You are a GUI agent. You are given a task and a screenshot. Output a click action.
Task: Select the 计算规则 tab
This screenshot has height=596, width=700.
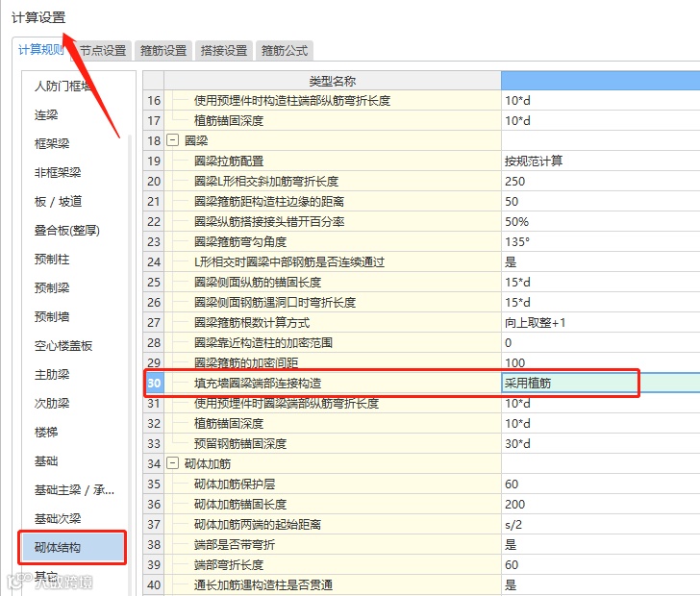pyautogui.click(x=41, y=50)
